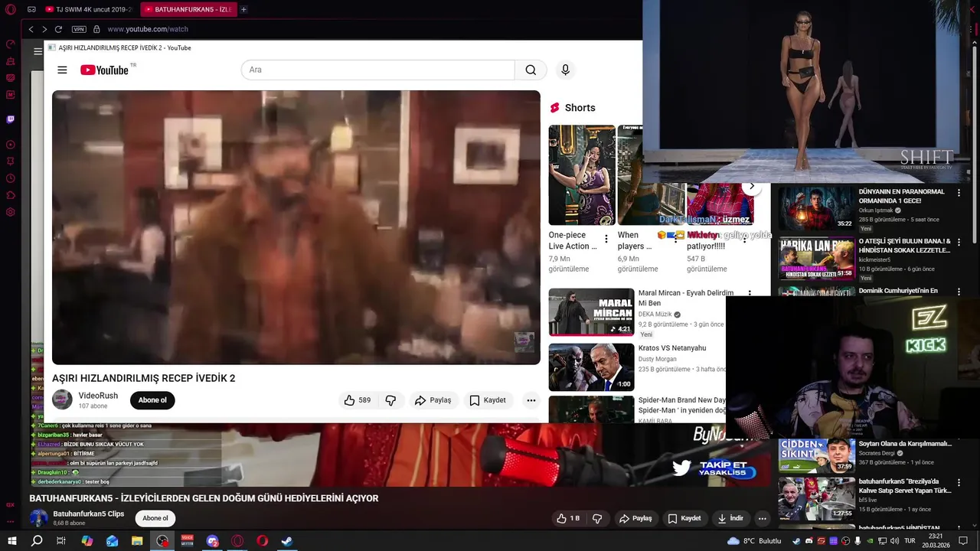Go forward in browser history
The height and width of the screenshot is (551, 980).
(x=44, y=29)
